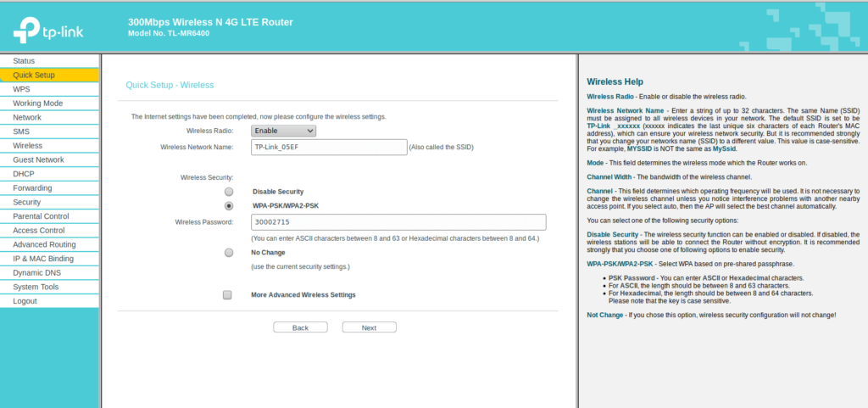Go to IP & MAC Binding

[x=43, y=259]
